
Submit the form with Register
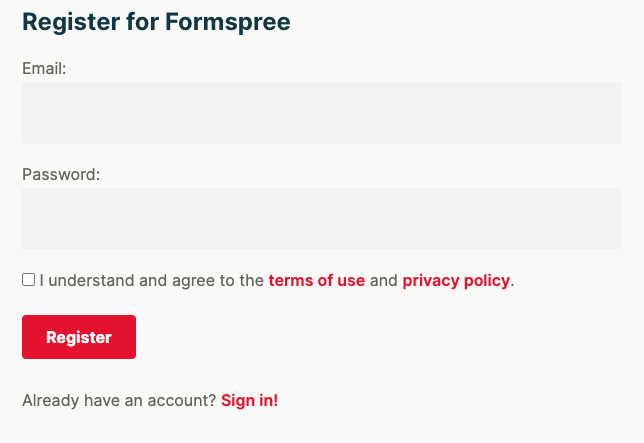pyautogui.click(x=79, y=337)
